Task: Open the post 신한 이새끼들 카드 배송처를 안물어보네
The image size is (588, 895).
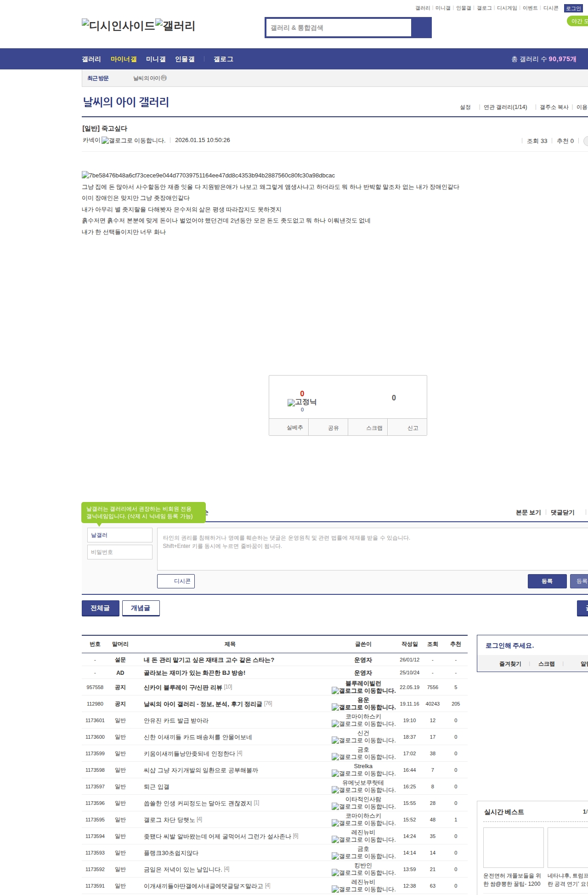Action: tap(198, 737)
